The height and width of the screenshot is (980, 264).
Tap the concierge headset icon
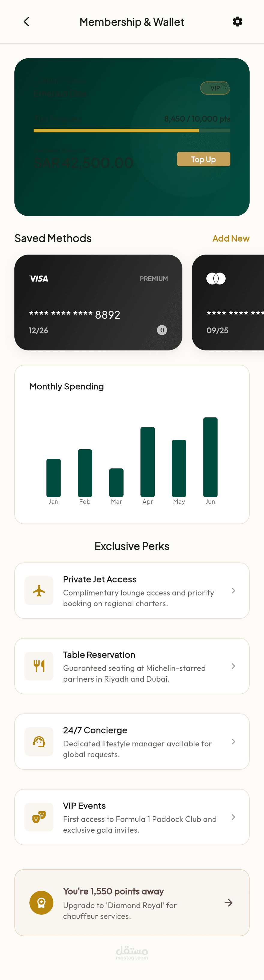(x=39, y=742)
